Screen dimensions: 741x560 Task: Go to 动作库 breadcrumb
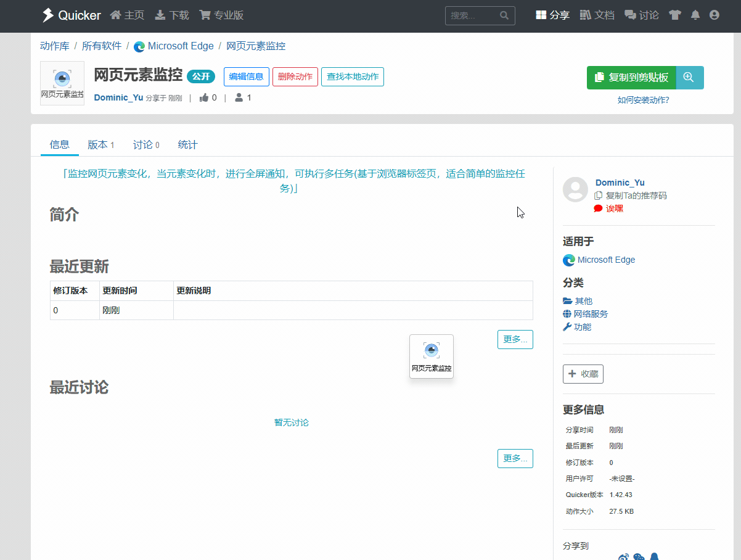(x=54, y=46)
